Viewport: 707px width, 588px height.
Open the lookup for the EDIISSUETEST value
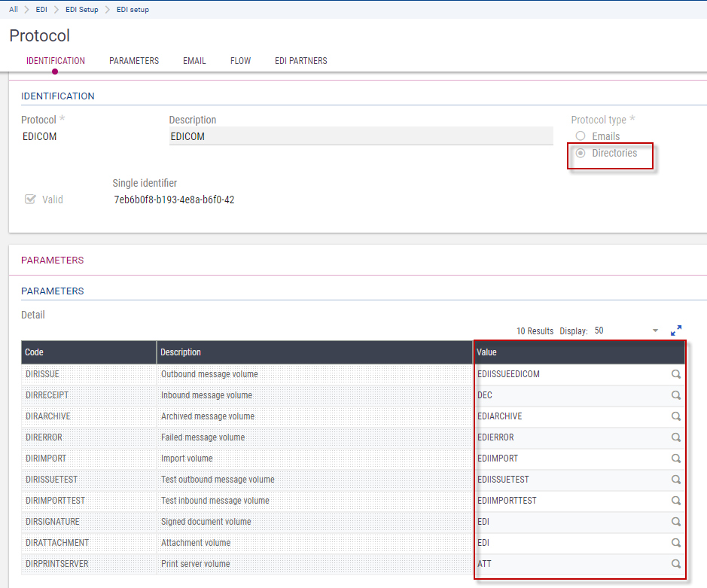tap(676, 480)
